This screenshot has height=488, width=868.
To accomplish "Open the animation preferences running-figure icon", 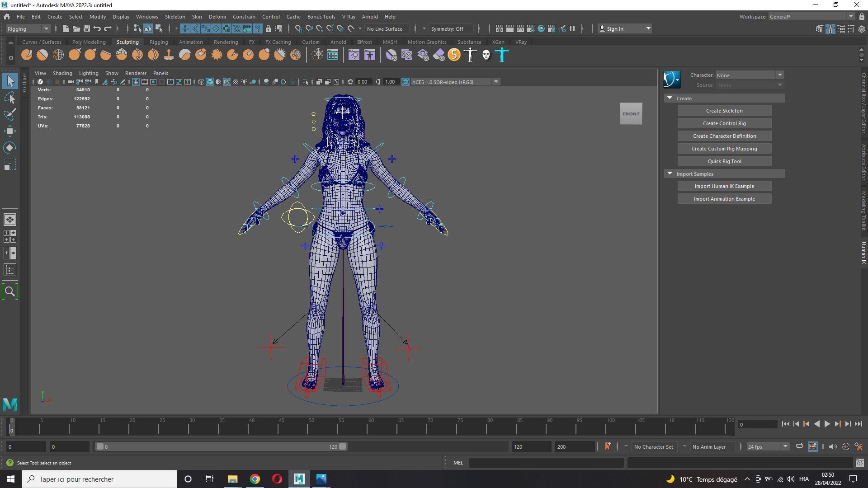I will (x=859, y=446).
